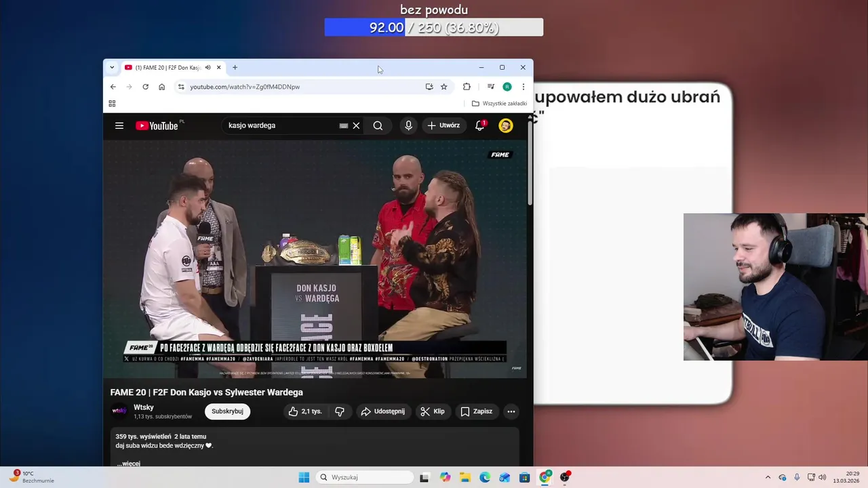Open volume control in tray
868x488 pixels.
point(822,477)
